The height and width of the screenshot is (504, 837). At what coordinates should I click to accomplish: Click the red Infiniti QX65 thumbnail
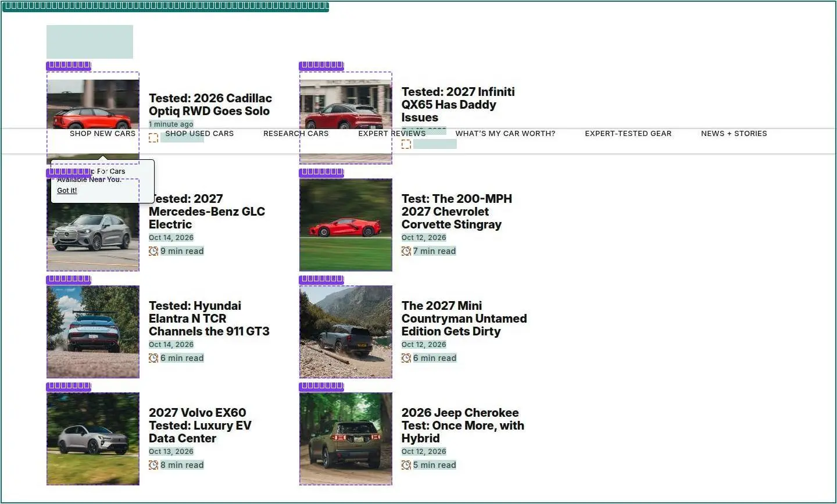tap(346, 105)
